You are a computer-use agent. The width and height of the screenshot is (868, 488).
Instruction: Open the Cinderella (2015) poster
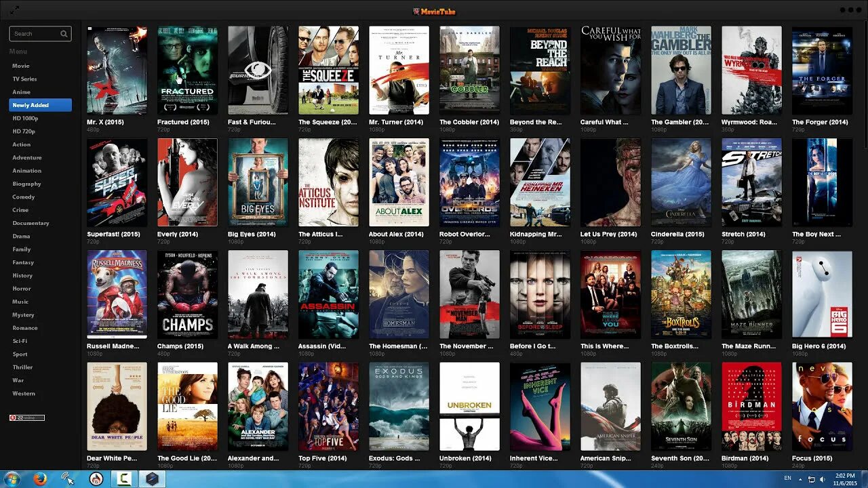point(681,182)
